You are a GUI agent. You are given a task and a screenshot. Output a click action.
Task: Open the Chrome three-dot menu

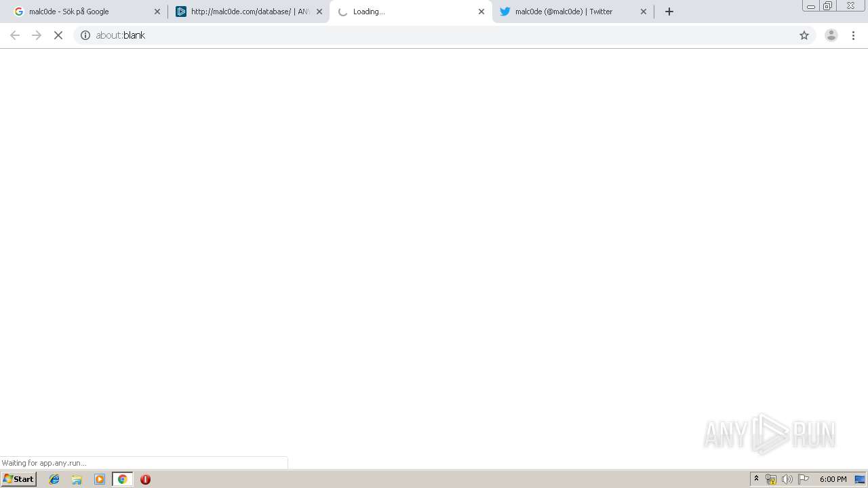853,35
